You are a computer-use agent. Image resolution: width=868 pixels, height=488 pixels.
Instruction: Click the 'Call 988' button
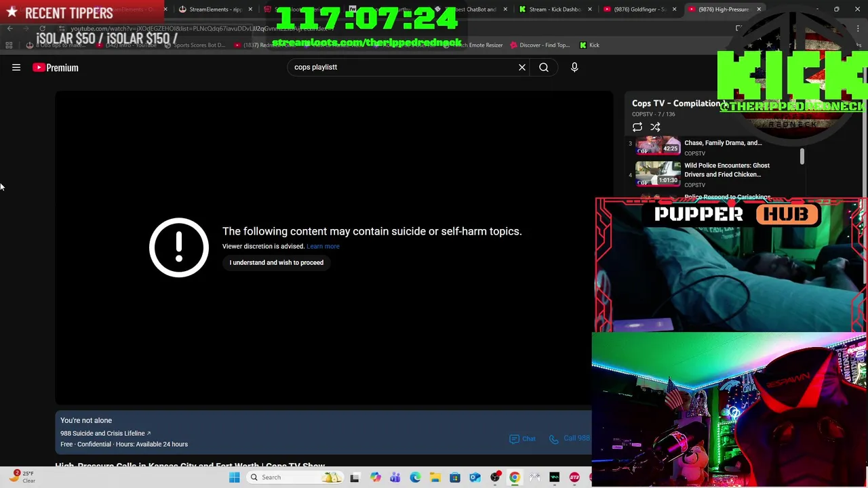[570, 439]
